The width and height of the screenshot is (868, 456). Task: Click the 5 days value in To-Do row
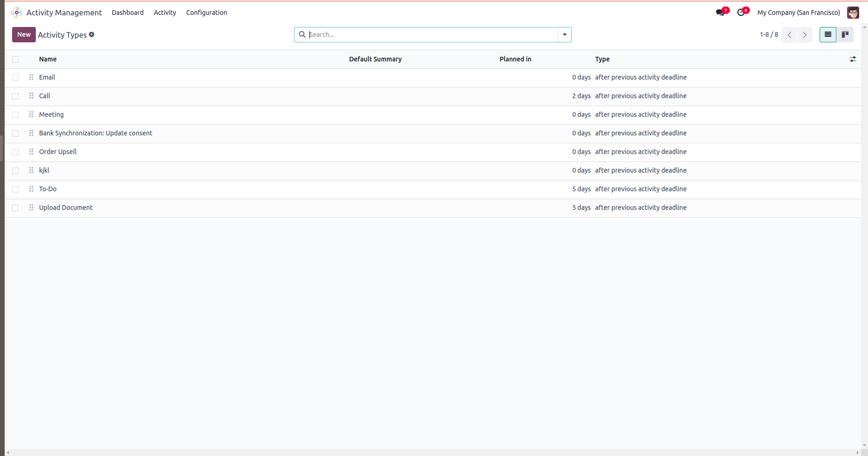tap(581, 189)
